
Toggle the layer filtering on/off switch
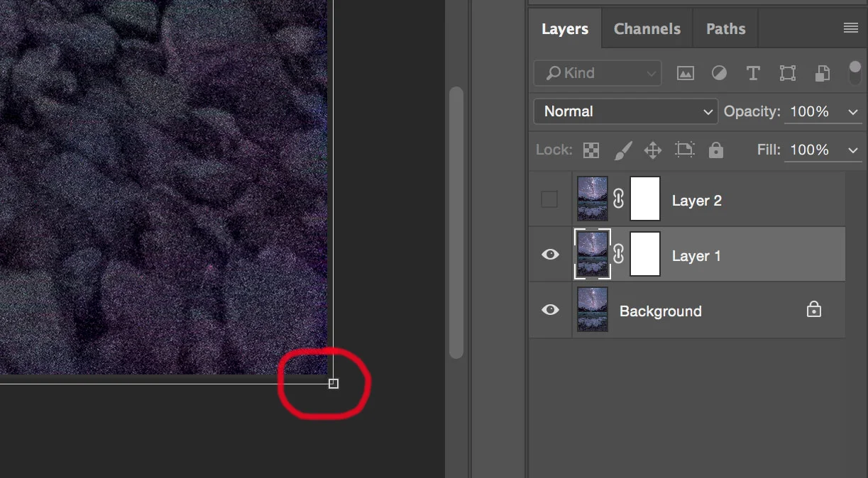(x=855, y=72)
